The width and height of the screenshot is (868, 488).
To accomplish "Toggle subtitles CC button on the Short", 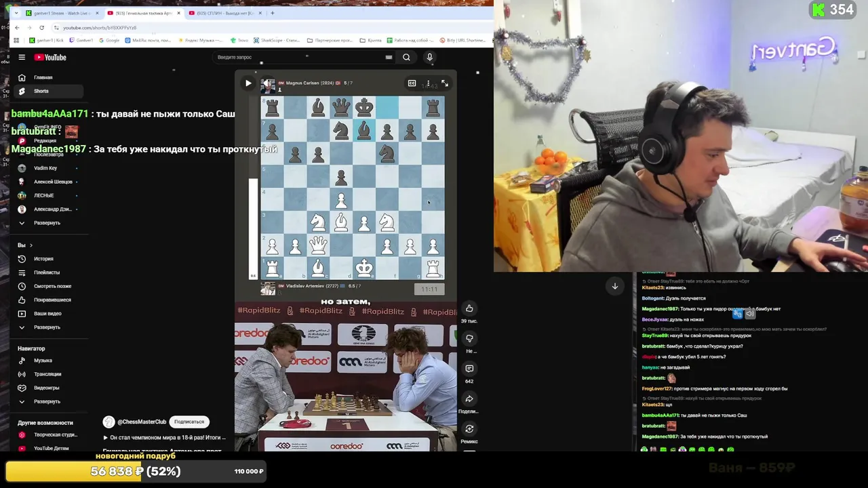I will pyautogui.click(x=412, y=83).
